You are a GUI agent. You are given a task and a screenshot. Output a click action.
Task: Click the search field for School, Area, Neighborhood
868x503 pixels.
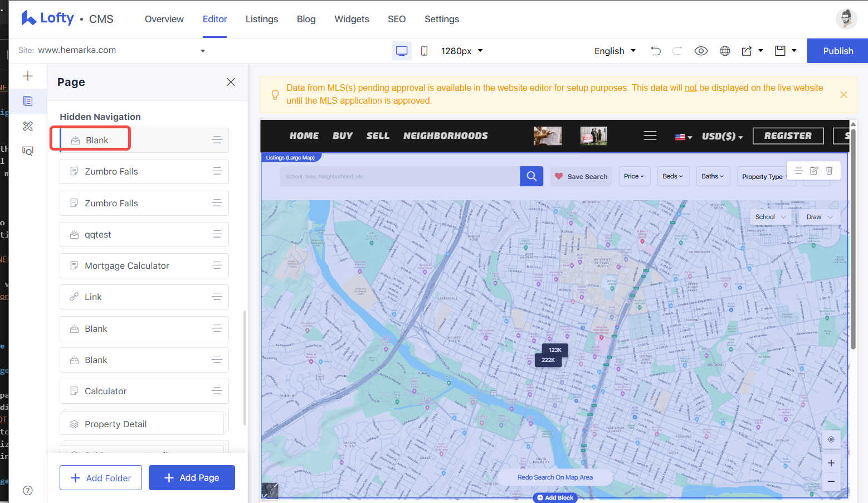pyautogui.click(x=400, y=176)
